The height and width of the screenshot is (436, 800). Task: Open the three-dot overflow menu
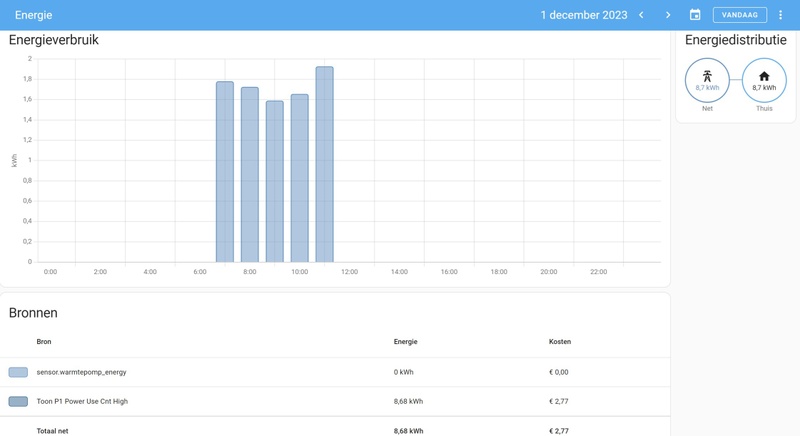(780, 15)
